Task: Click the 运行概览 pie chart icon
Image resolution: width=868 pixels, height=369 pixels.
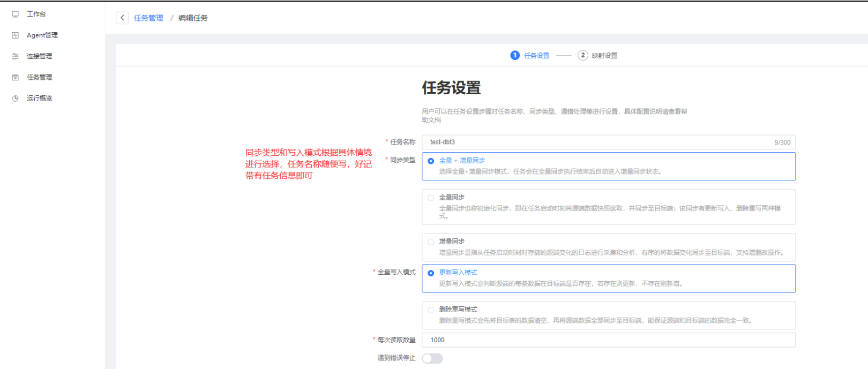Action: (x=15, y=99)
